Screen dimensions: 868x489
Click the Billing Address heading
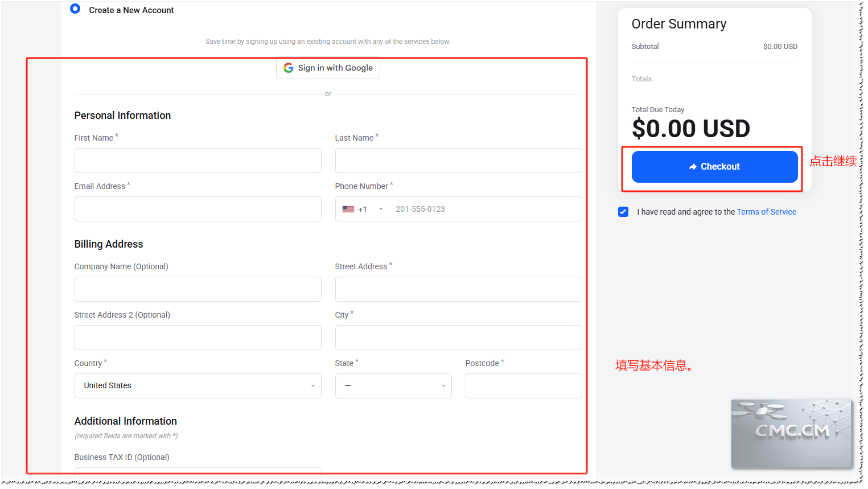(109, 244)
